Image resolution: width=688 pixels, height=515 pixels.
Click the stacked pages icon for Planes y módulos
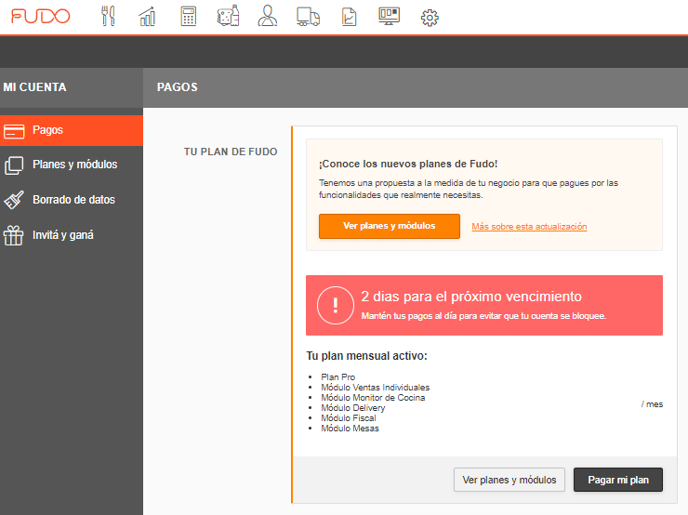pos(14,166)
